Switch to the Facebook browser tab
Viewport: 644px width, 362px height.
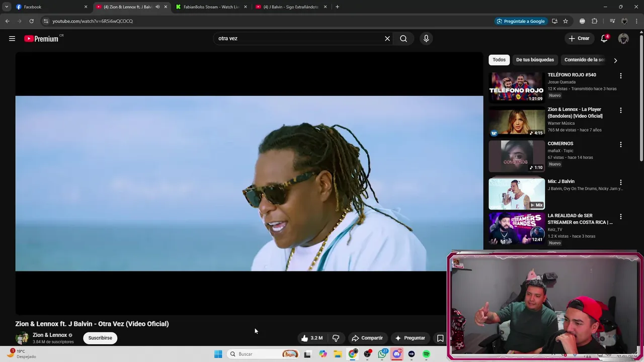pos(50,7)
